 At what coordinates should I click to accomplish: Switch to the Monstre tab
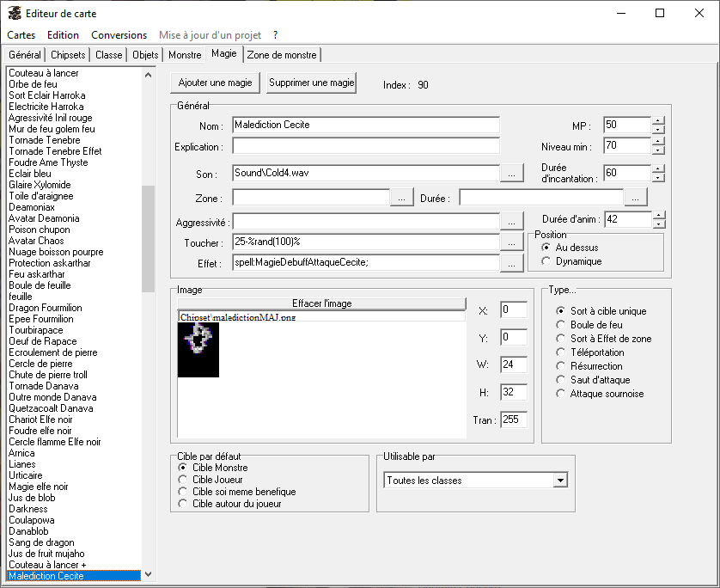(185, 55)
